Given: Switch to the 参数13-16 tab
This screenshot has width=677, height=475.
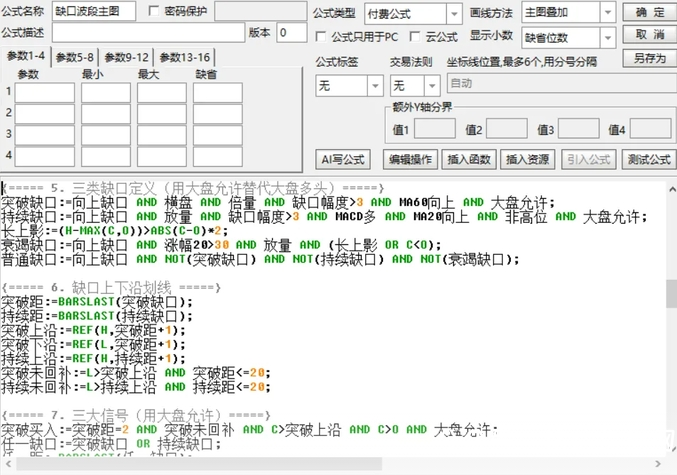Looking at the screenshot, I should pyautogui.click(x=184, y=57).
